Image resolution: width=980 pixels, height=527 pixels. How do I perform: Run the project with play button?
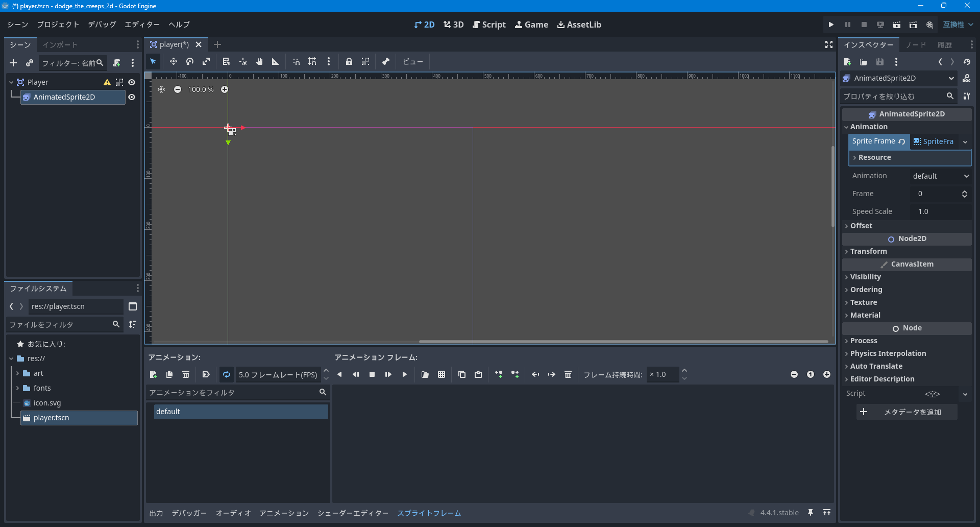coord(831,25)
